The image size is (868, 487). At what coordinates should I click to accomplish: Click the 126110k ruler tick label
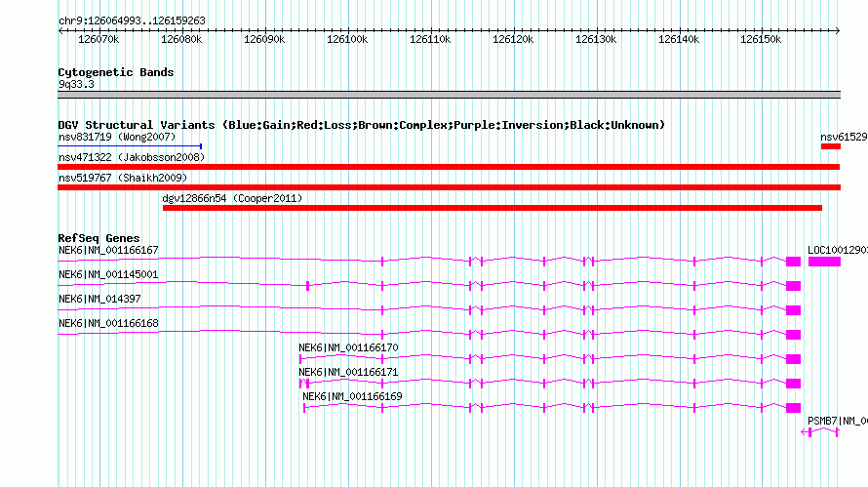coord(430,39)
